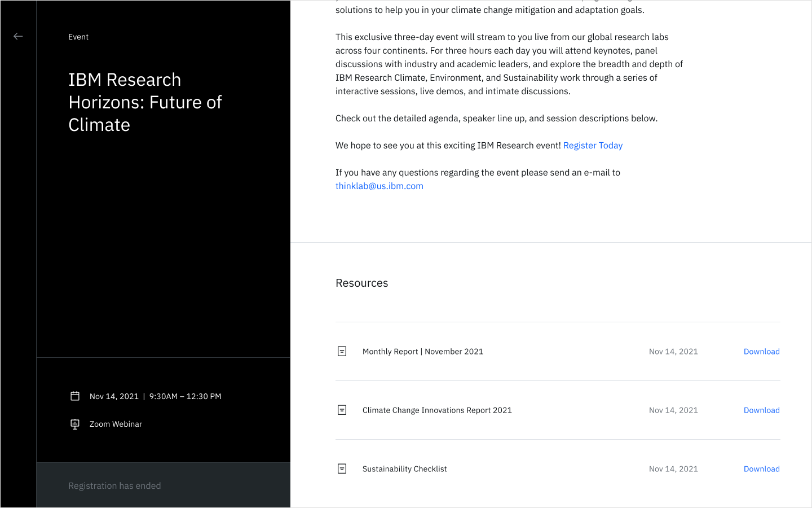Click the 'Event' label above the title

(78, 37)
